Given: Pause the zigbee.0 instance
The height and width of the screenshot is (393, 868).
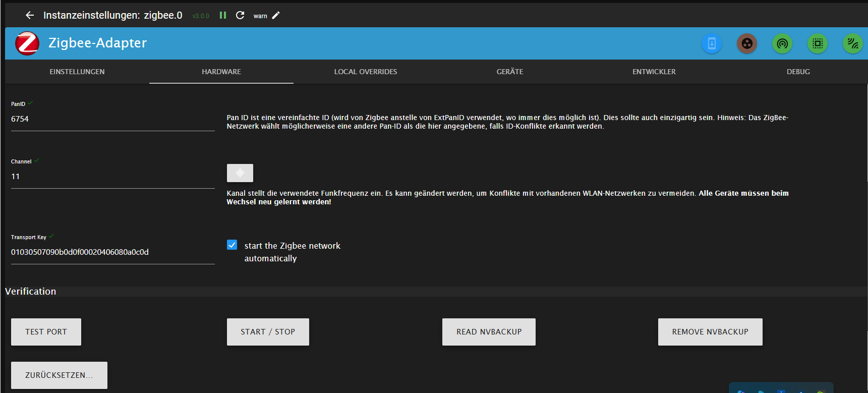Looking at the screenshot, I should [223, 15].
